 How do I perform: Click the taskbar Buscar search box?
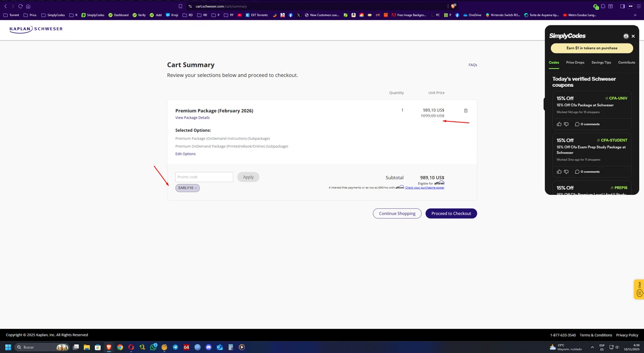click(x=42, y=347)
